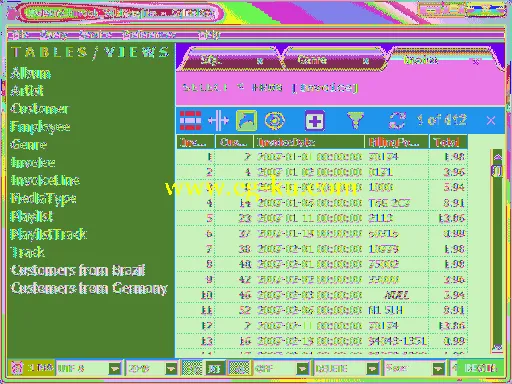Image resolution: width=512 pixels, height=384 pixels.
Task: Open the PlaylistTrack table
Action: [x=49, y=234]
